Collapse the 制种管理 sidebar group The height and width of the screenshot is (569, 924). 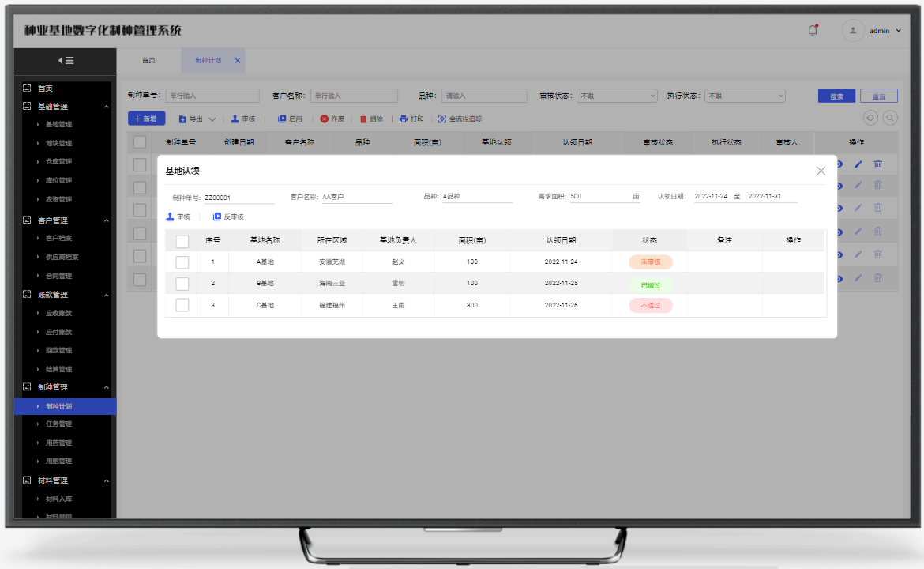pos(107,387)
